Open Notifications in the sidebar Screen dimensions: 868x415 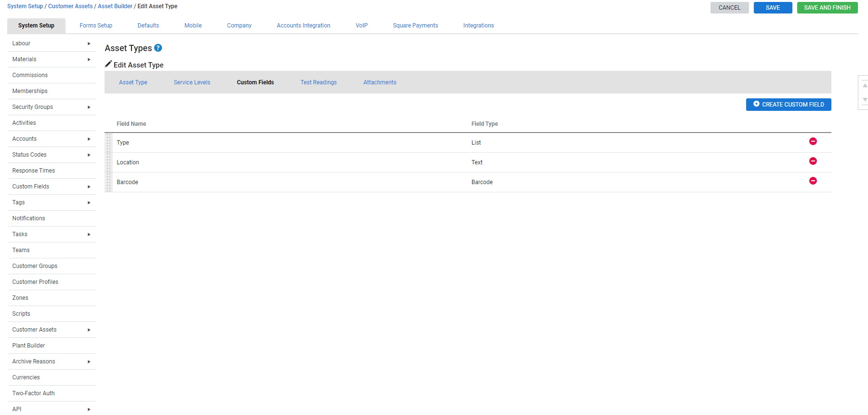pos(29,218)
